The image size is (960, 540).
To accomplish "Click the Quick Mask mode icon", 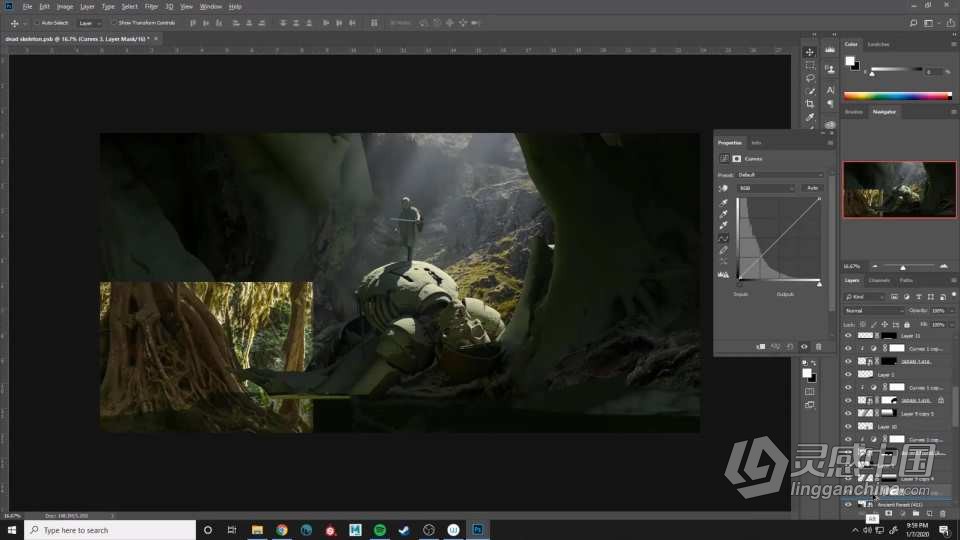I will coord(809,392).
